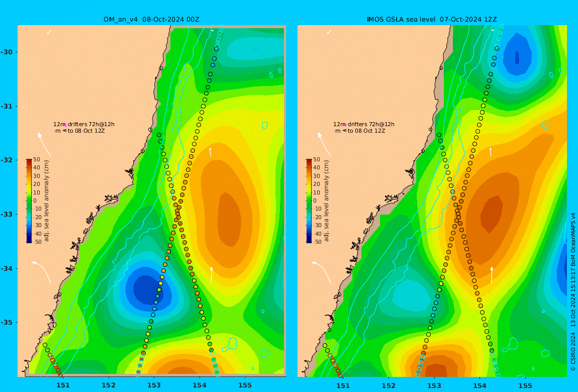
Task: Select the -33 latitude axis label
Action: 6,214
